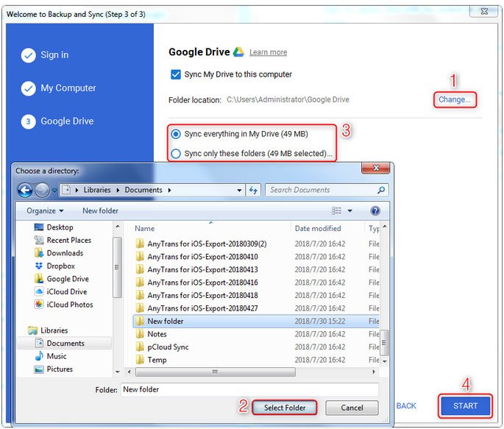Screen dimensions: 504x429
Task: Click the Select Folder button
Action: click(285, 408)
